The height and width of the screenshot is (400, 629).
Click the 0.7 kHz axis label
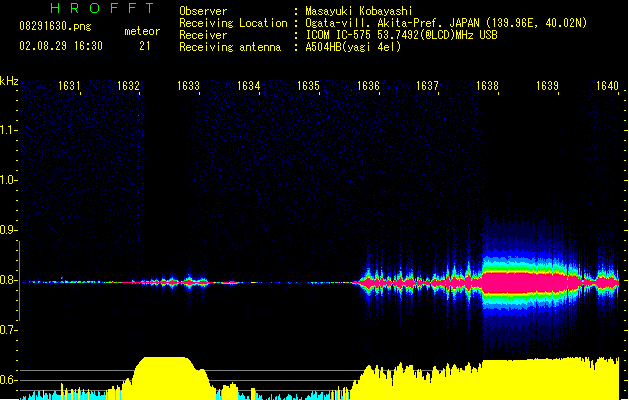click(8, 330)
